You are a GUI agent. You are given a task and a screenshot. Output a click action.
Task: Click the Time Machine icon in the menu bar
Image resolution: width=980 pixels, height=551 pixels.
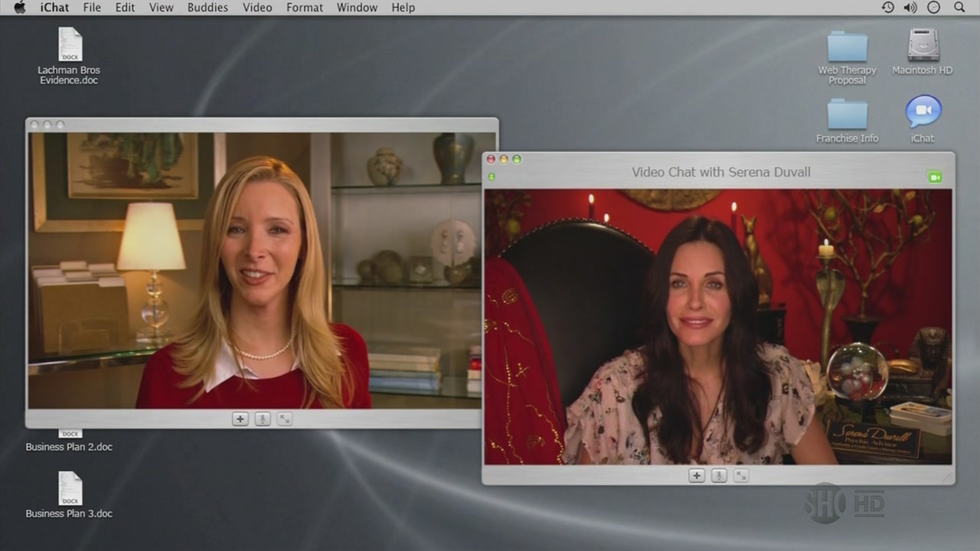pyautogui.click(x=887, y=8)
